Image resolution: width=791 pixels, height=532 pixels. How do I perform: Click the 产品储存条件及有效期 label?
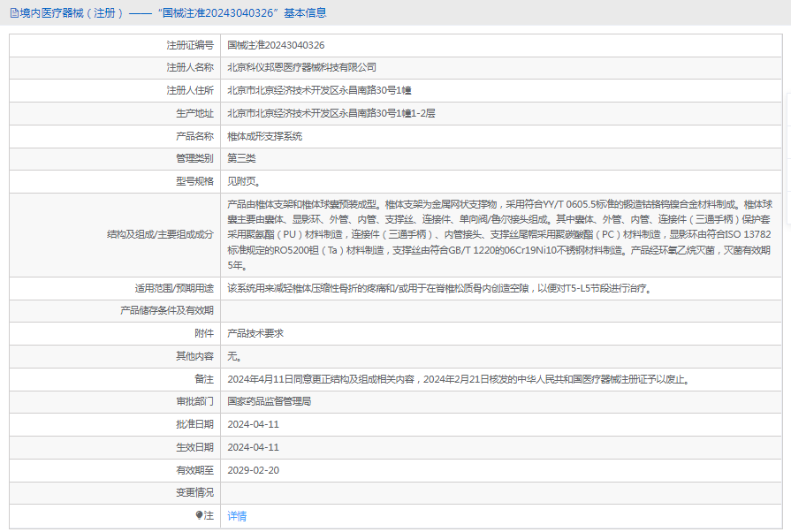pos(167,310)
